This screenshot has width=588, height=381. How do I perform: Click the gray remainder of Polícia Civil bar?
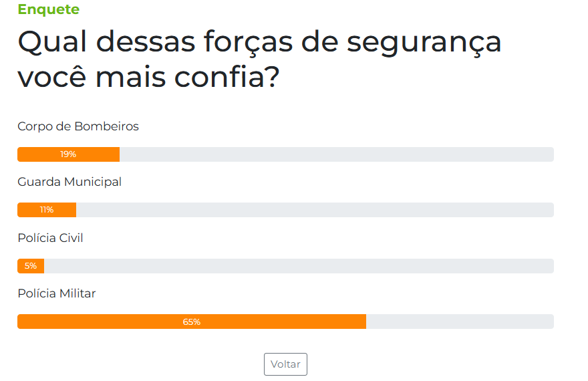pyautogui.click(x=299, y=266)
